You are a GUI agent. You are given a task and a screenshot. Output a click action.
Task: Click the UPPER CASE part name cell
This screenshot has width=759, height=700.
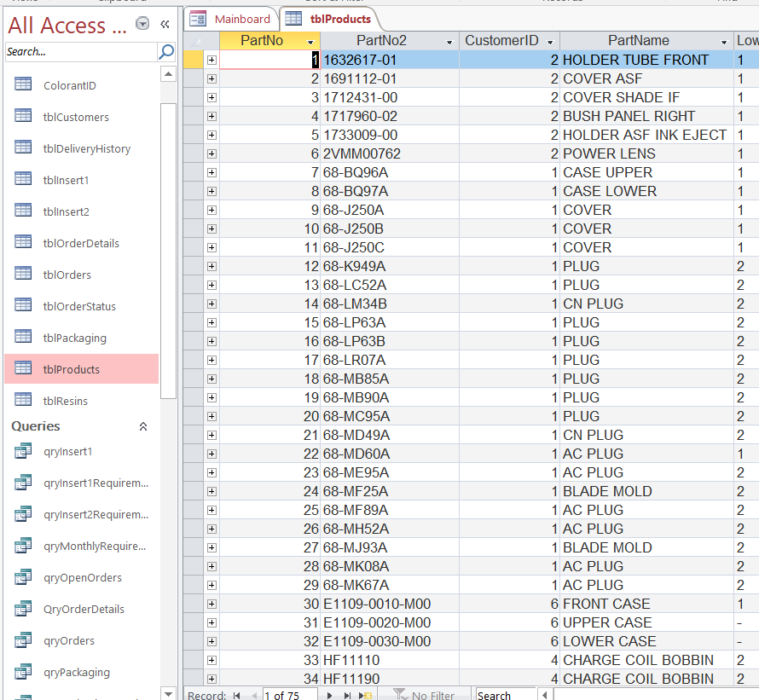[646, 622]
